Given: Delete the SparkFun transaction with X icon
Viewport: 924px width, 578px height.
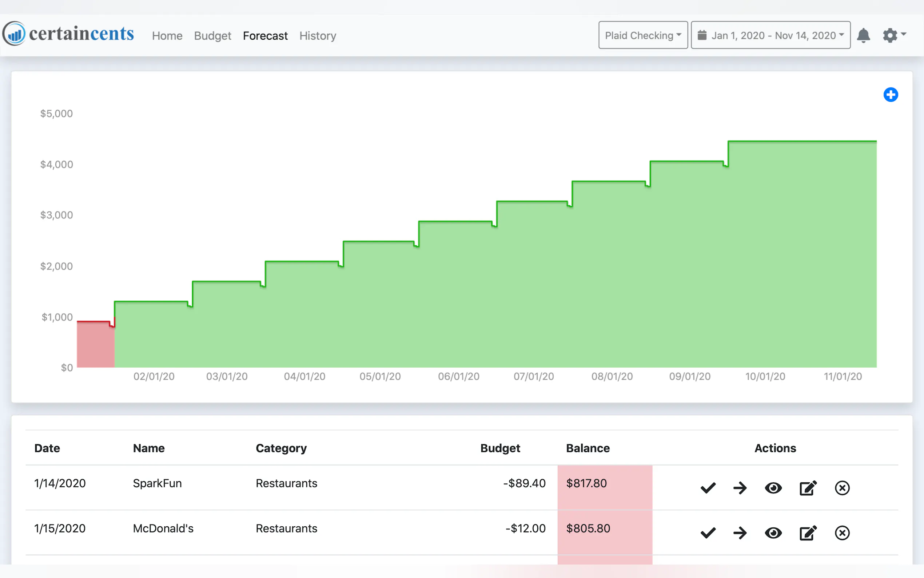Looking at the screenshot, I should [x=842, y=488].
